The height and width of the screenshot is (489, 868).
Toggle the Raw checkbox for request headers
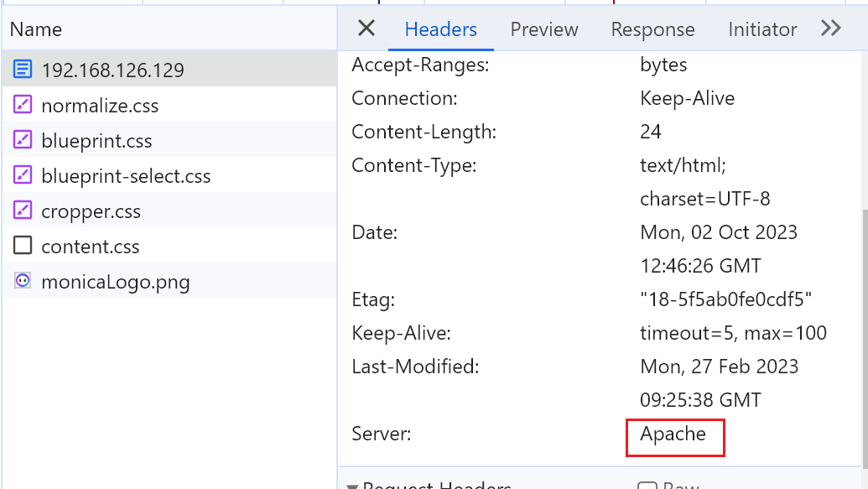click(646, 486)
